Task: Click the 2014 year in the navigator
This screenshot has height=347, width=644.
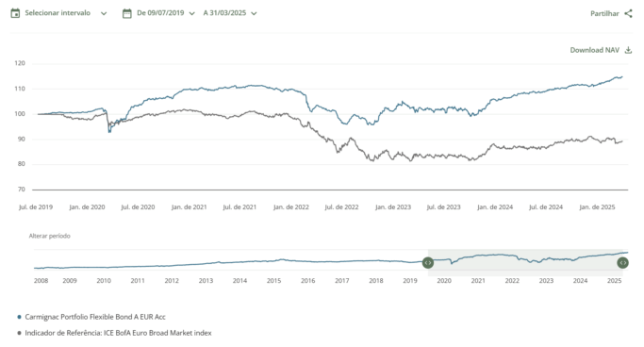Action: (239, 281)
